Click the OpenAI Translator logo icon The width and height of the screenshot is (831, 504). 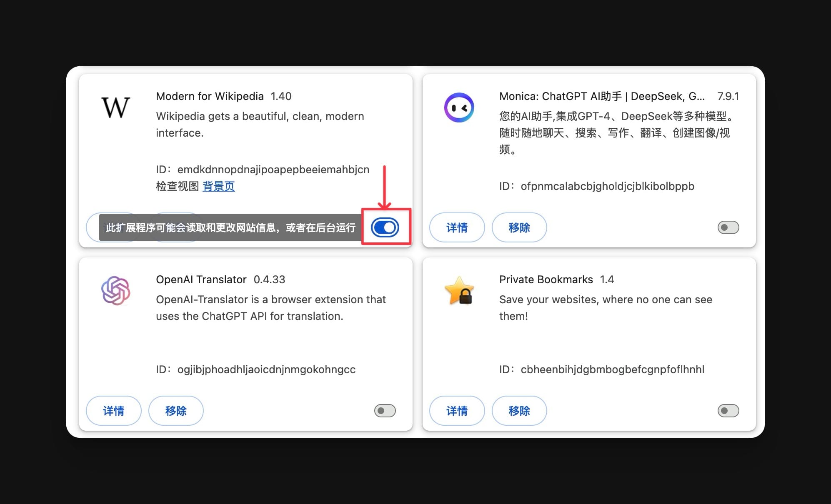[x=115, y=291]
